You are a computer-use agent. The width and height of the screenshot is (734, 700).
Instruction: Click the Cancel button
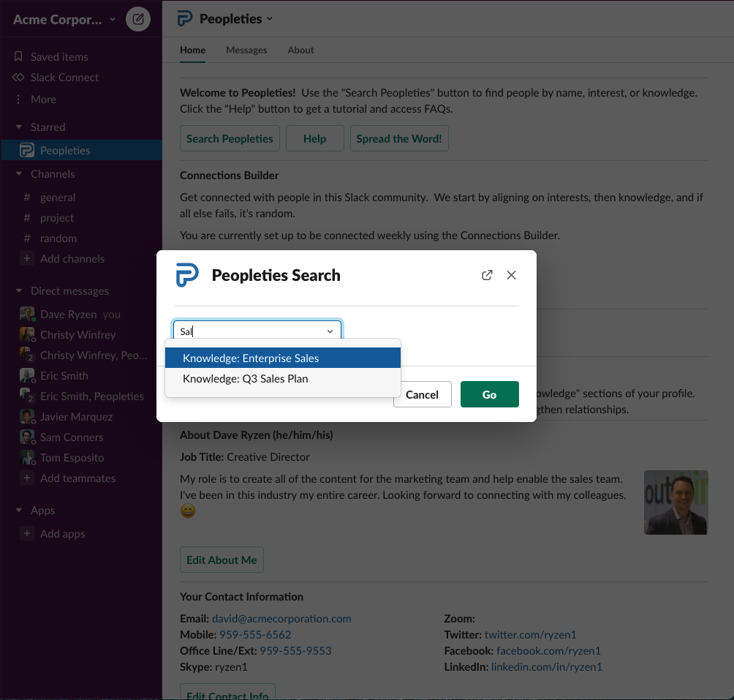tap(423, 394)
